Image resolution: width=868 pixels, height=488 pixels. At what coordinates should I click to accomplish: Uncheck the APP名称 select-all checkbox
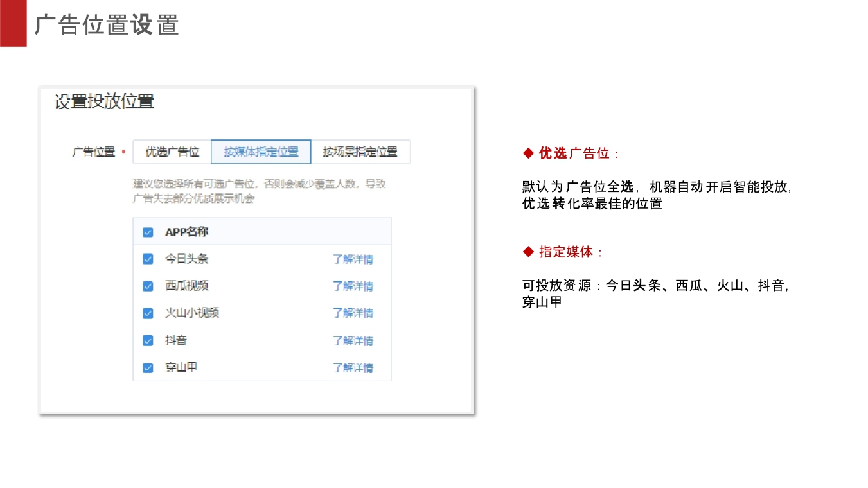click(x=147, y=232)
